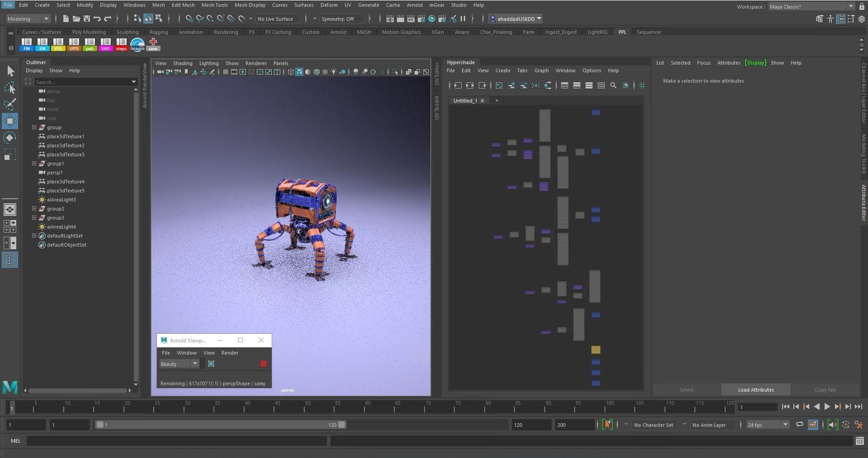
Task: Click the VER shelf button
Action: (x=58, y=44)
